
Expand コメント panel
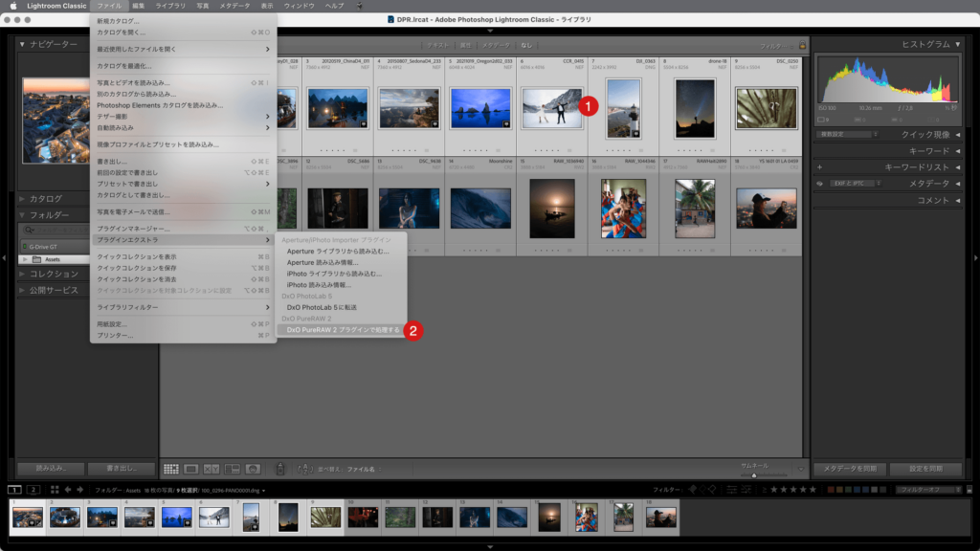coord(957,200)
